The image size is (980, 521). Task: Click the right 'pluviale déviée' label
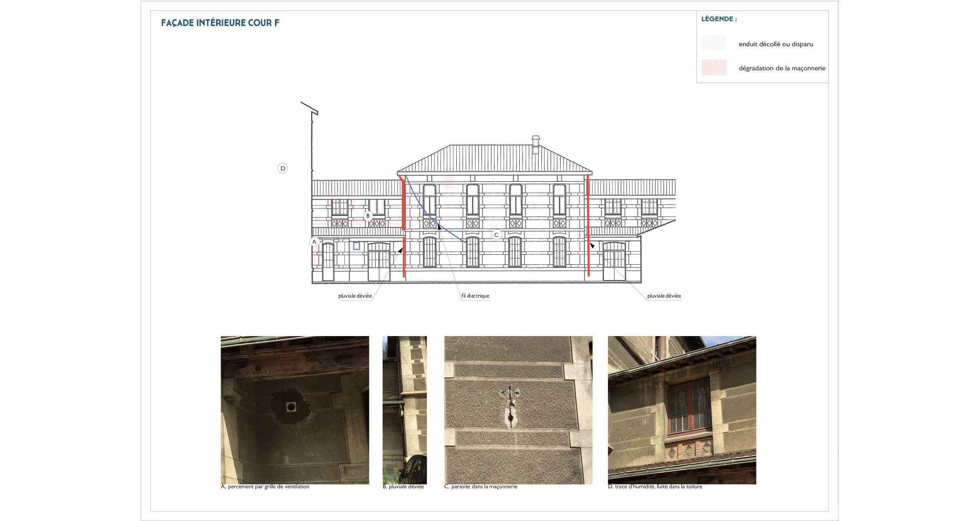pos(664,296)
